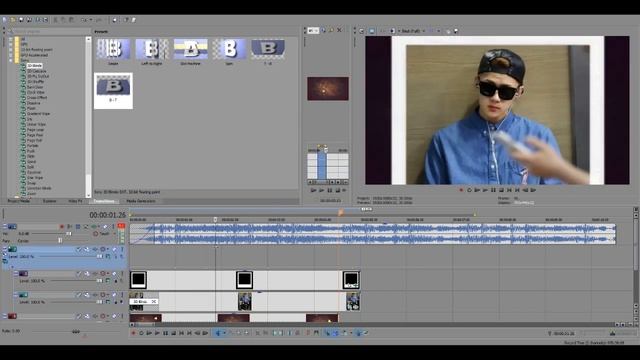Select the Normal Edit tool in the timeline toolbar
Screen dimensions: 640x360
coord(218,333)
